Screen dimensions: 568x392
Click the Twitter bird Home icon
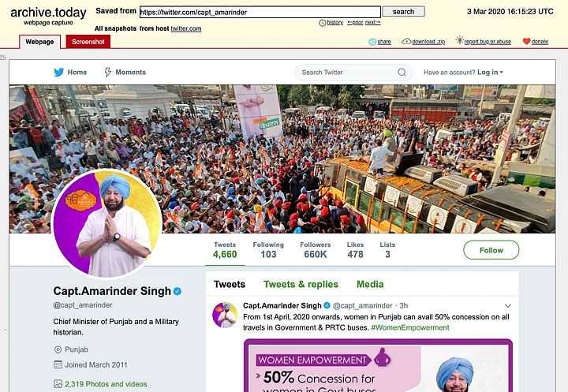(x=58, y=72)
